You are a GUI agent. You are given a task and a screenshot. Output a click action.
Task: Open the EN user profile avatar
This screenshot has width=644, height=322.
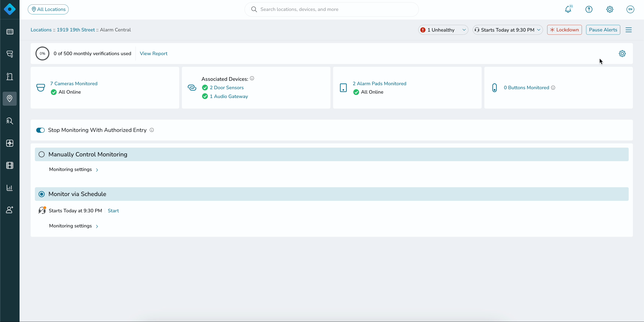click(x=630, y=9)
